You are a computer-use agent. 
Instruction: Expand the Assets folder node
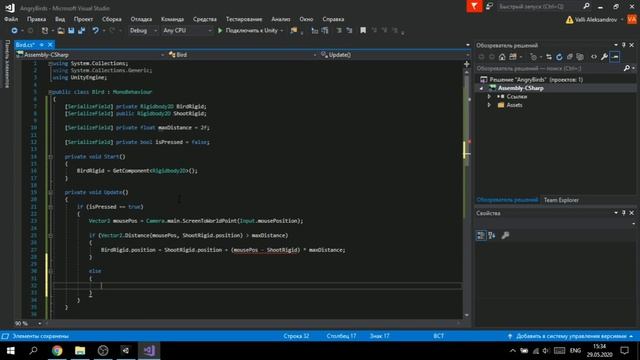(x=489, y=105)
